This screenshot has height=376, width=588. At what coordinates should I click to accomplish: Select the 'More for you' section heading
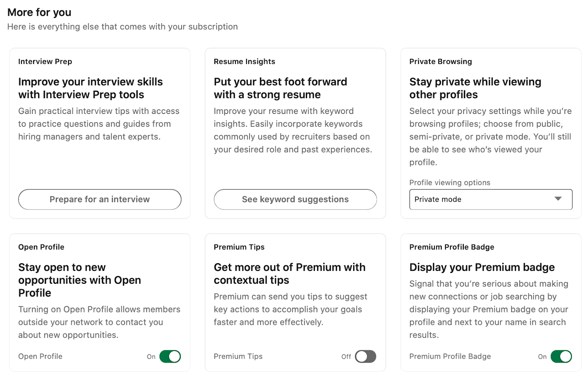[x=39, y=12]
